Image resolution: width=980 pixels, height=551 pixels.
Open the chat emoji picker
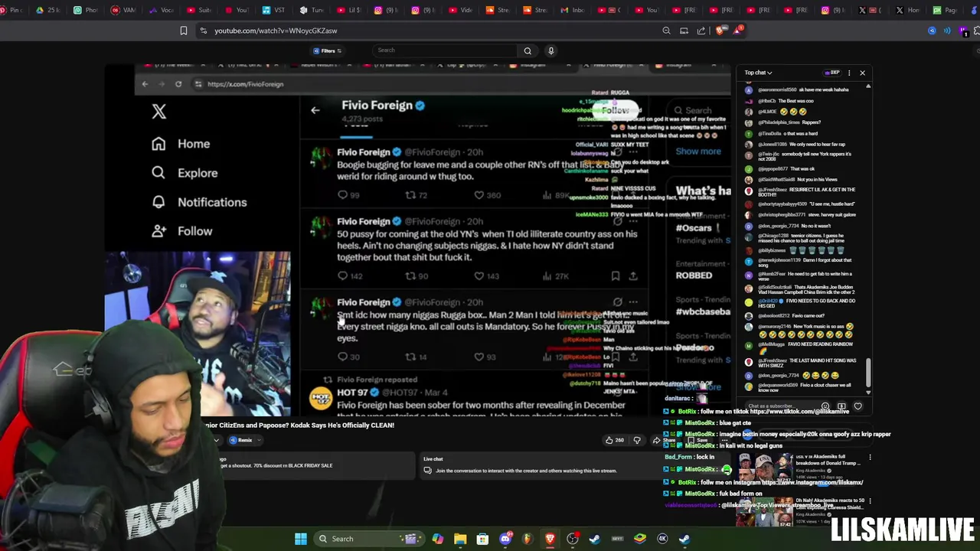pos(825,406)
